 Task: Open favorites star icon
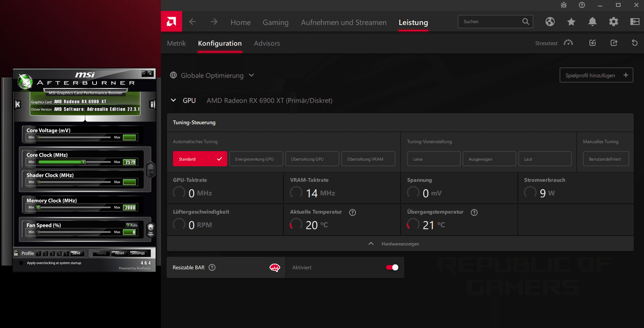point(571,22)
